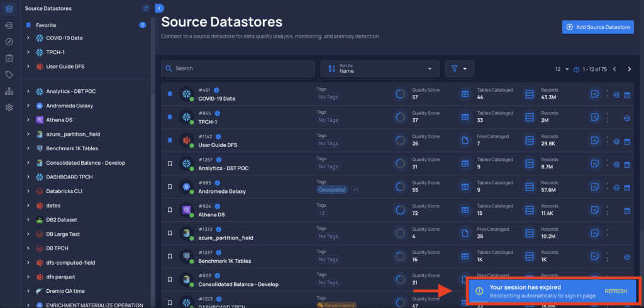Viewport: 644px width, 308px height.
Task: Expand COVID-19 Data in Favorite tree
Action: point(28,38)
